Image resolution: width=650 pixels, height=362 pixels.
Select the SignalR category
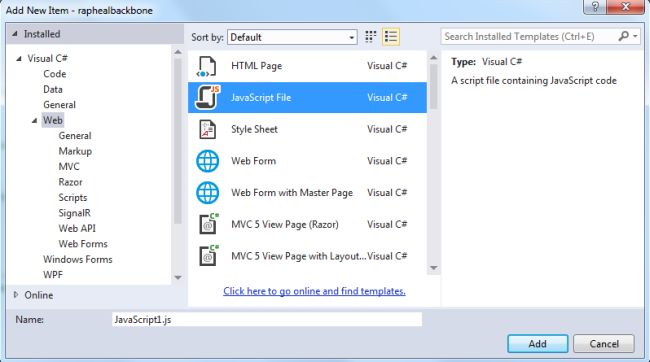coord(74,213)
